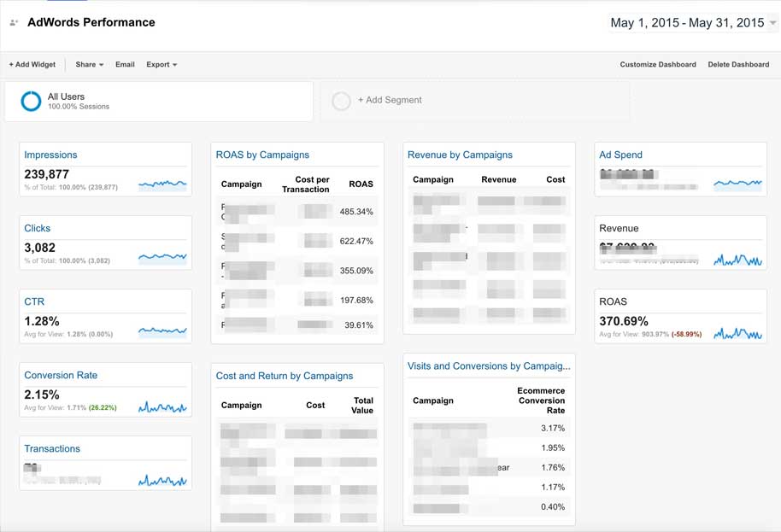This screenshot has width=781, height=532.
Task: Click Delete Dashboard
Action: [x=738, y=65]
